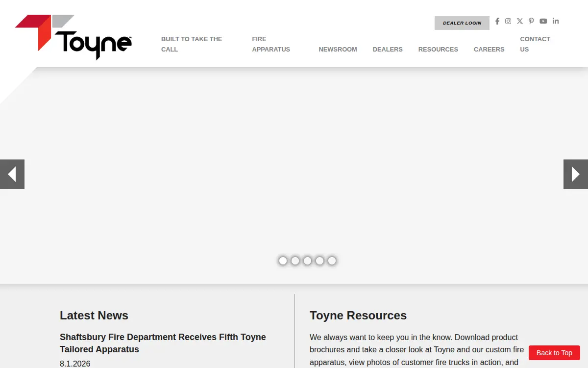Open Built To Take The Call menu

[x=192, y=44]
